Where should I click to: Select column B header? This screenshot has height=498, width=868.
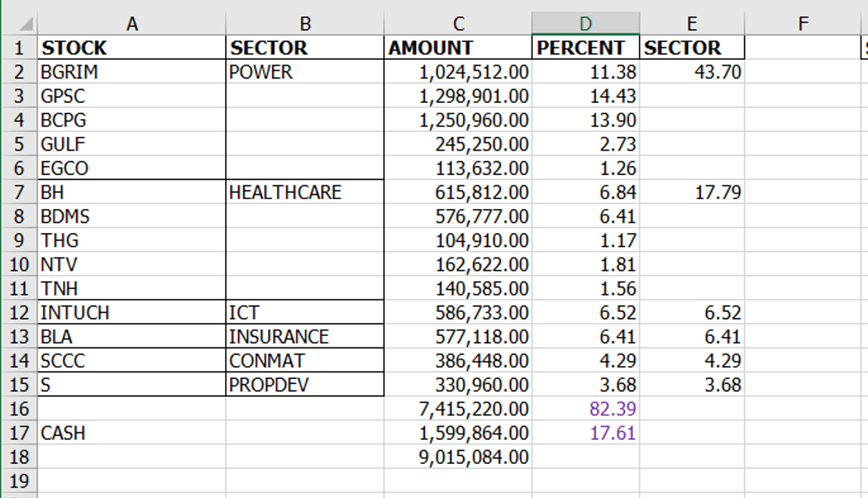pyautogui.click(x=305, y=23)
